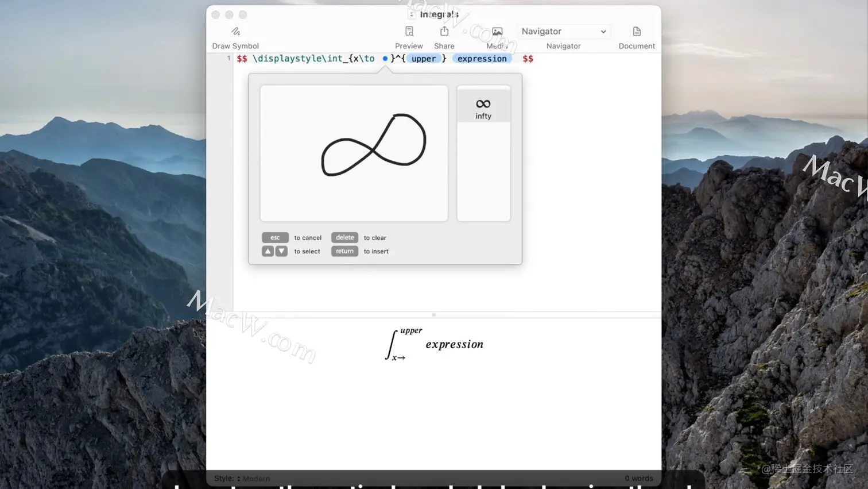
Task: Open the Media toolbar icon
Action: tap(497, 37)
